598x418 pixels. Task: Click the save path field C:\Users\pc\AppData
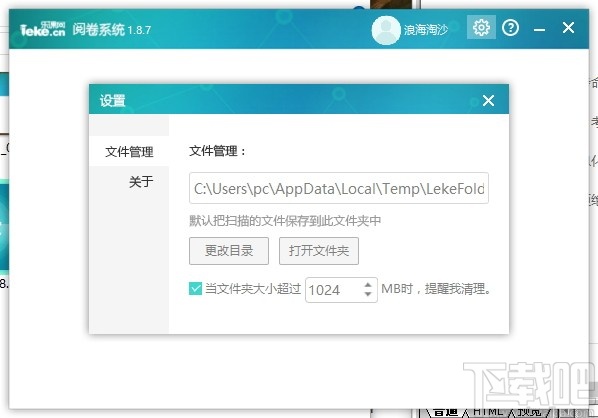(x=339, y=188)
